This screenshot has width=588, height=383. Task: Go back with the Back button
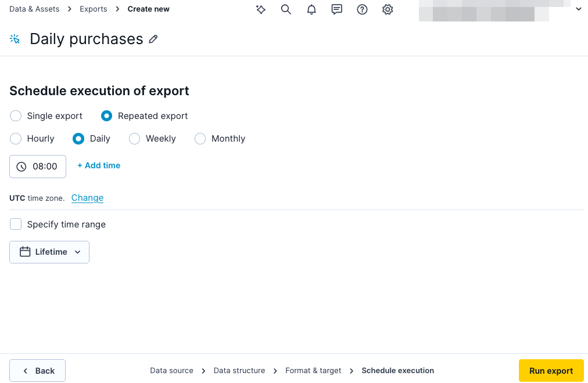click(38, 371)
